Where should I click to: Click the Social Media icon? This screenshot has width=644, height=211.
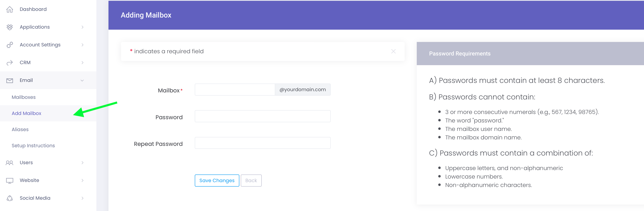coord(9,198)
